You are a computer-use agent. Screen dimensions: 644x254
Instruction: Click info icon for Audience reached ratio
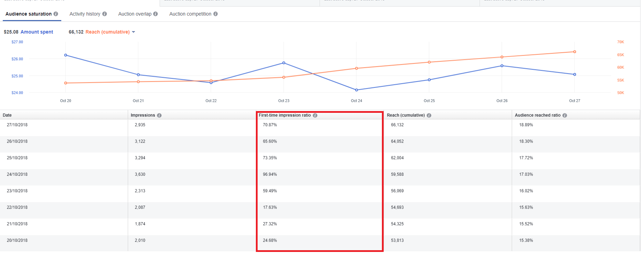tap(565, 115)
